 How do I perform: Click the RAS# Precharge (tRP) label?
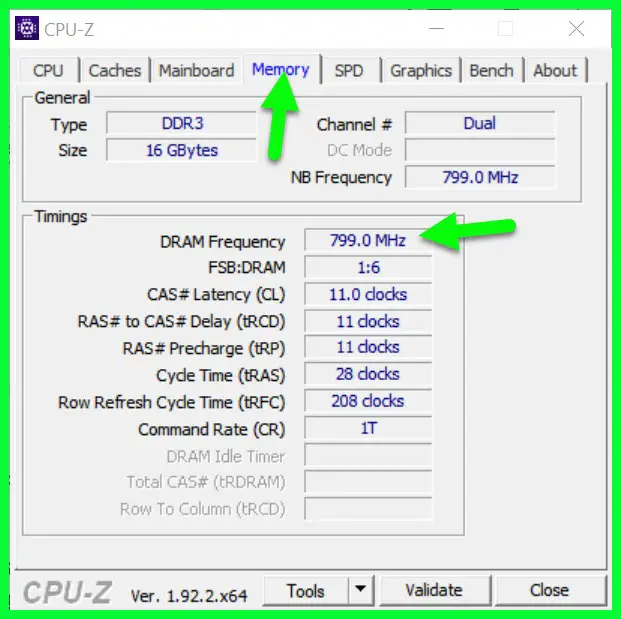(204, 349)
